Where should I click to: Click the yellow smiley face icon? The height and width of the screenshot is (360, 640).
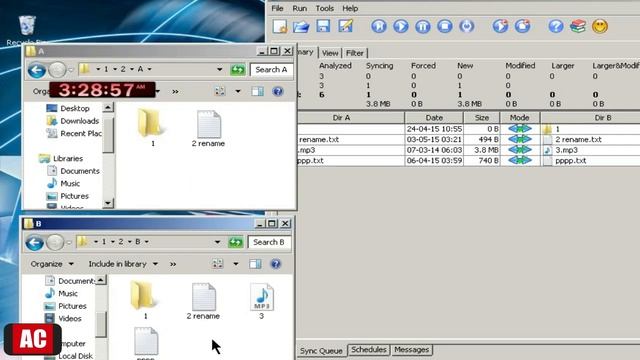tap(600, 26)
